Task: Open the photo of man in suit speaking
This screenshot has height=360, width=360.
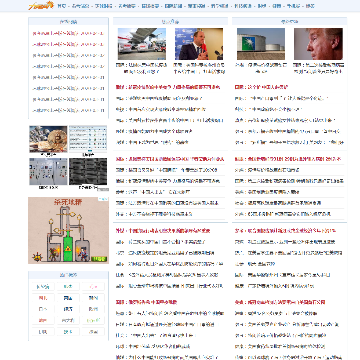Action: [x=199, y=44]
